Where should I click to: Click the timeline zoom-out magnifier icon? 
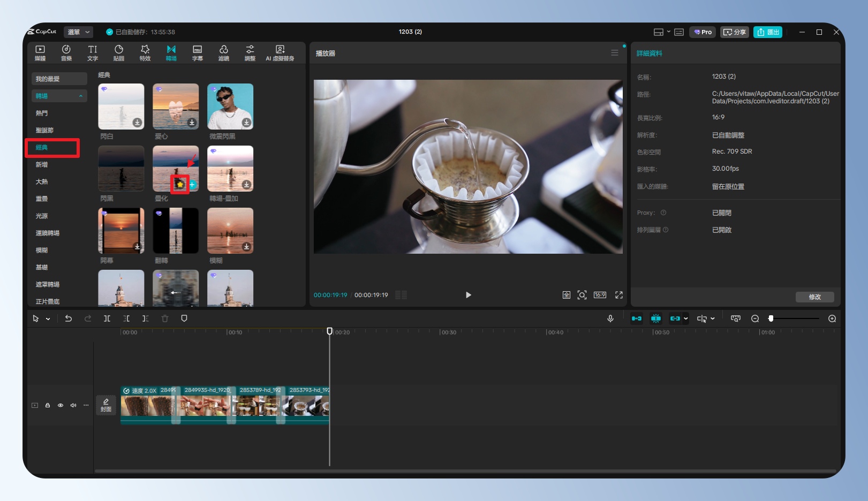click(x=755, y=318)
